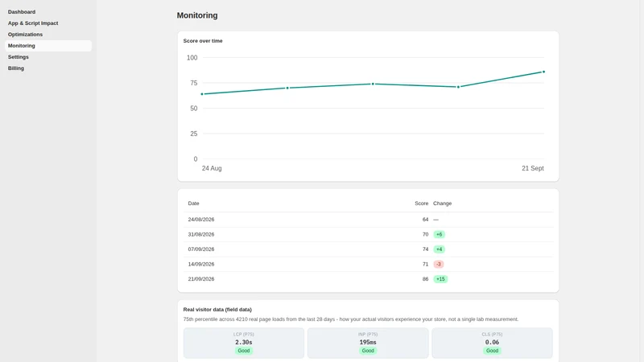Click the fourth chart data point at 71

[x=458, y=87]
